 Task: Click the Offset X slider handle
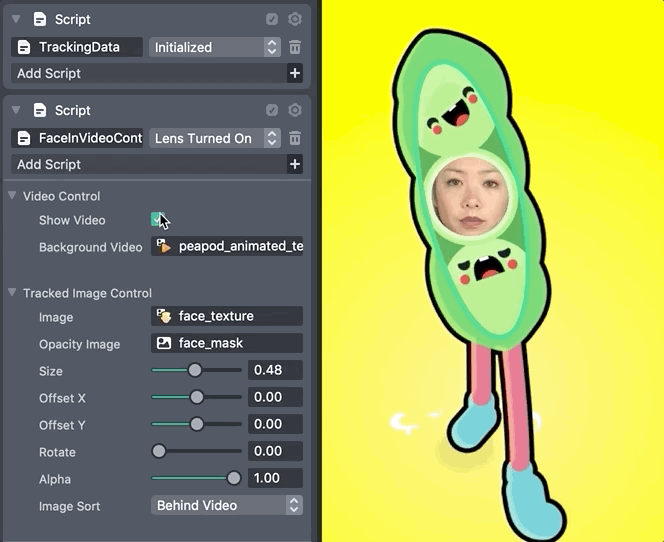(x=196, y=397)
